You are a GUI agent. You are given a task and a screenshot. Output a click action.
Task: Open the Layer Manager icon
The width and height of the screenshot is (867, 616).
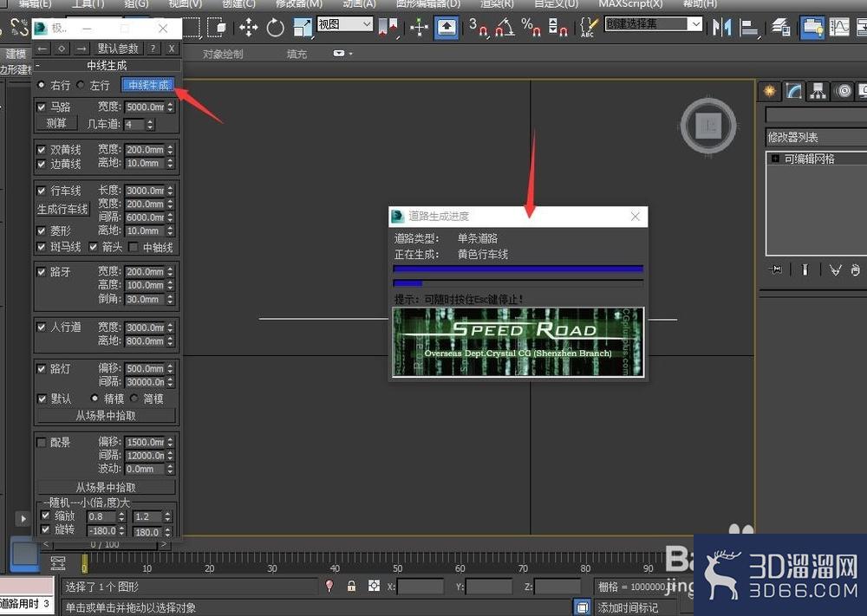pos(781,27)
